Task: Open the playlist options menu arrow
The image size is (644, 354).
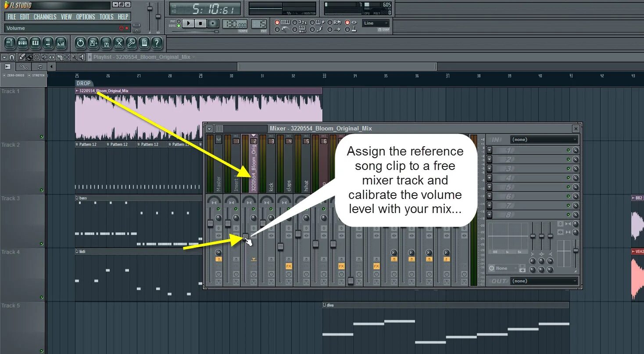Action: pos(4,57)
